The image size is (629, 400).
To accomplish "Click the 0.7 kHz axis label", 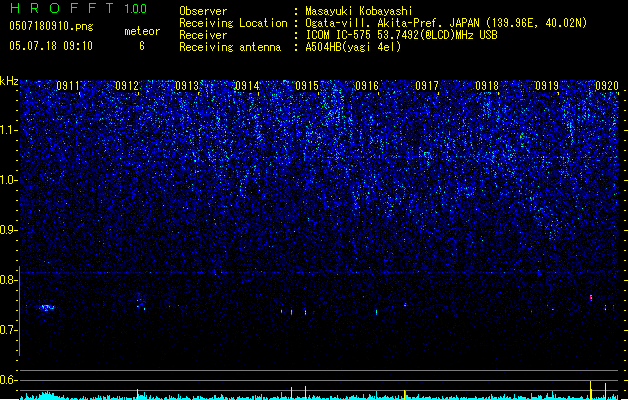I will (x=9, y=330).
